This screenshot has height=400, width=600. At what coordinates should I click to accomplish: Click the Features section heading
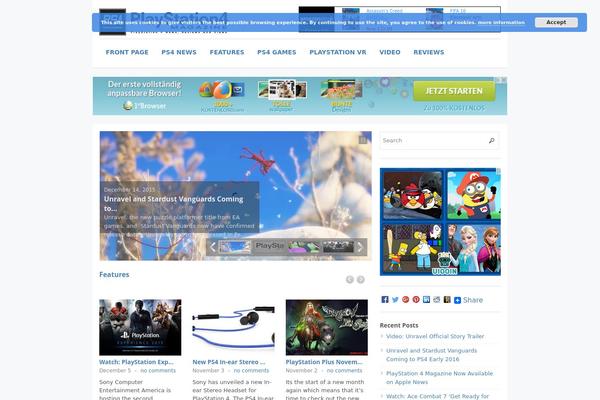pos(114,274)
